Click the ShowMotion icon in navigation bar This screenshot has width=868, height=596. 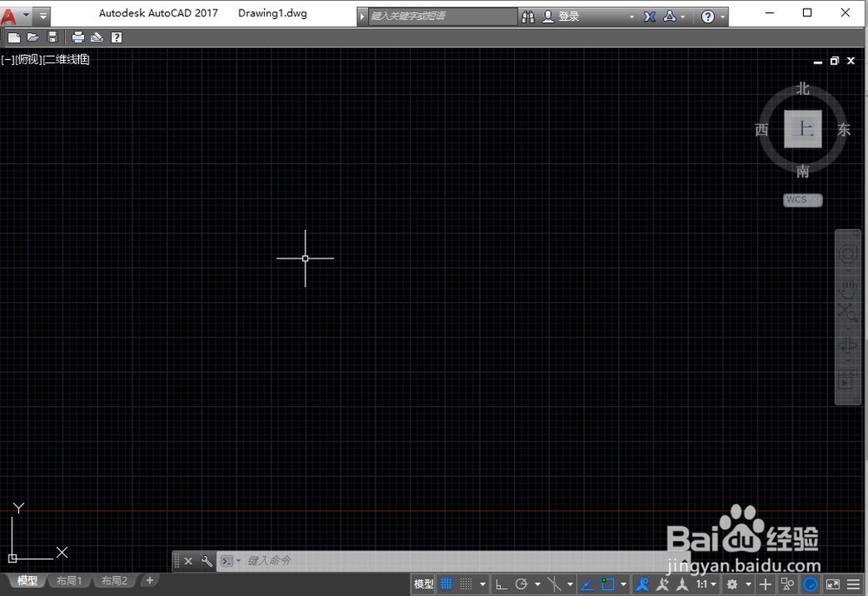[847, 379]
